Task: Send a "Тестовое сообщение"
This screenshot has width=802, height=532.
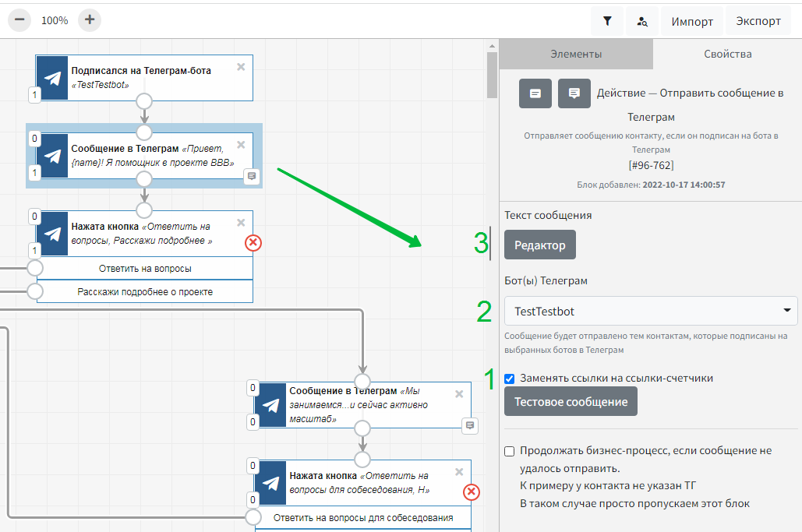Action: click(571, 402)
